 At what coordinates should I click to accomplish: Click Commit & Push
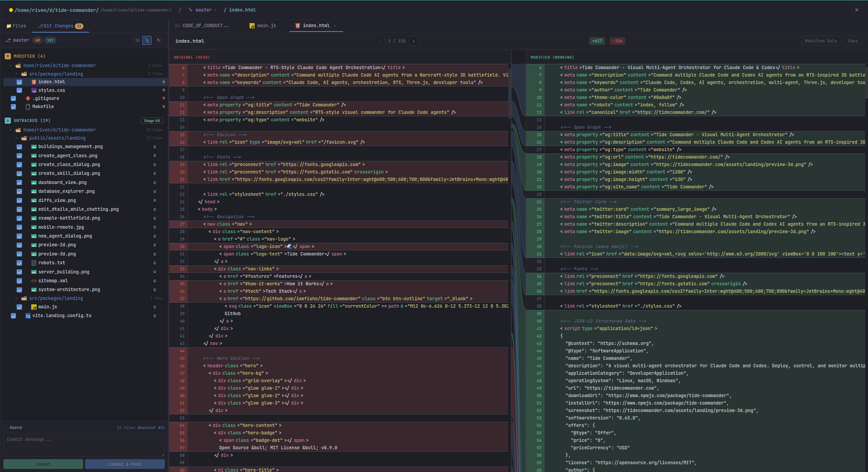pos(125,464)
